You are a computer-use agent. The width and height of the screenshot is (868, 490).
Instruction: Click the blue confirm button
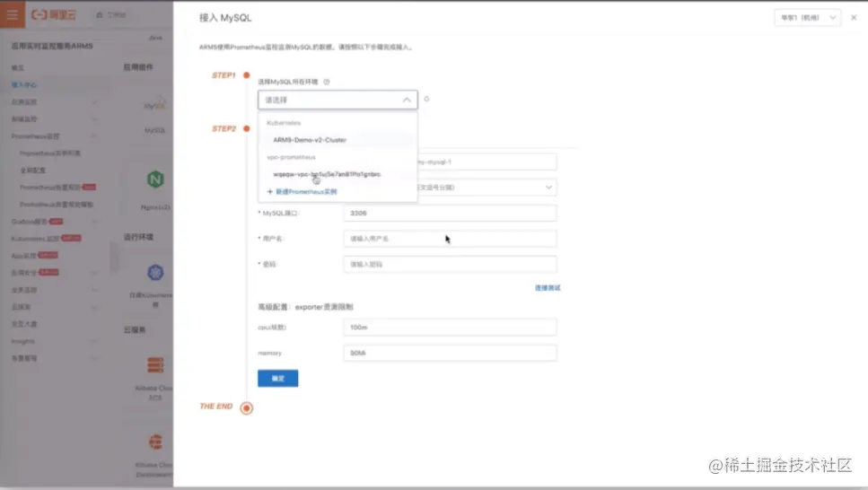278,378
